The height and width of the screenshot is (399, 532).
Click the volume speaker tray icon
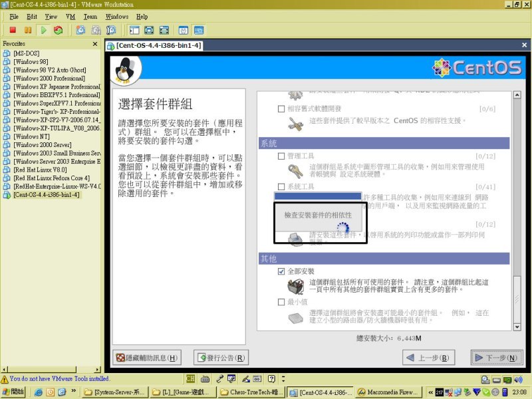coord(518,380)
